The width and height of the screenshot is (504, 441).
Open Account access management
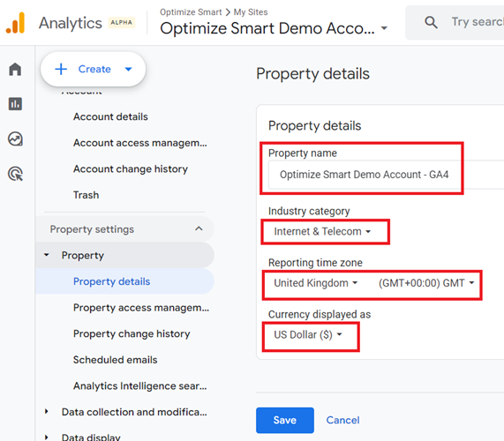(140, 143)
